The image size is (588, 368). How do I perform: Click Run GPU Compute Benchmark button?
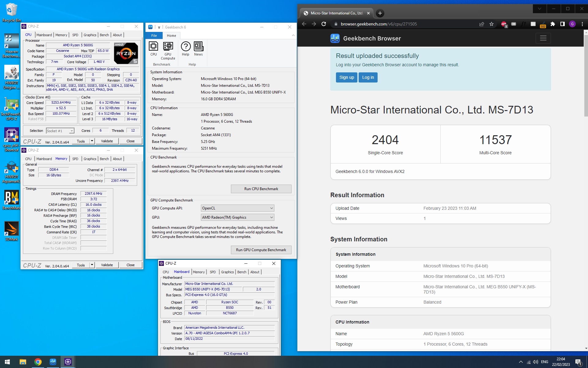(x=261, y=250)
